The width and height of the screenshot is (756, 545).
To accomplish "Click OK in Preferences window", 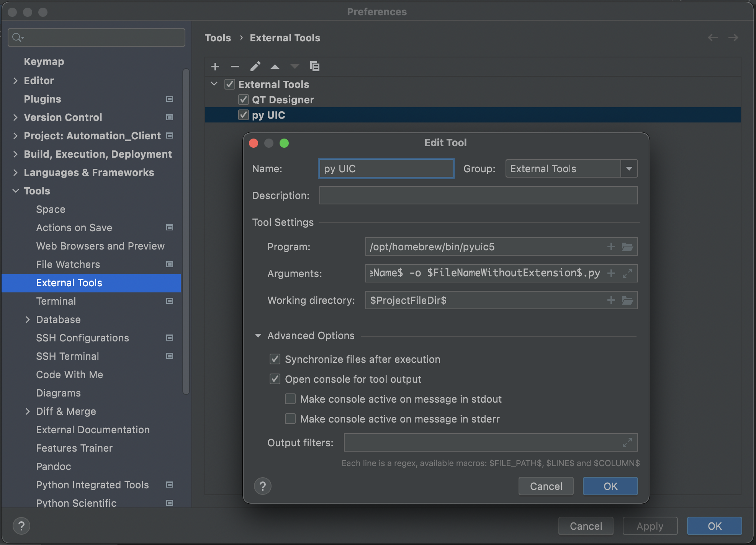I will point(714,526).
